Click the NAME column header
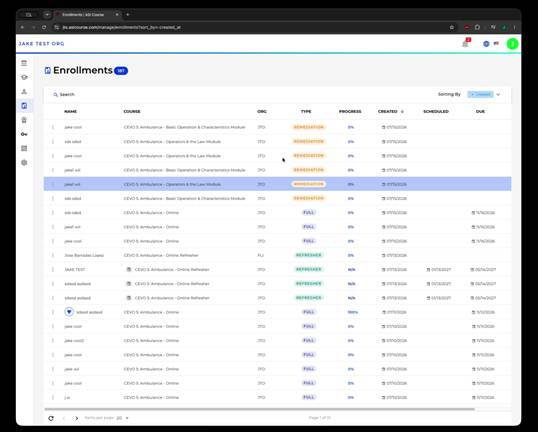538x432 pixels. [70, 112]
